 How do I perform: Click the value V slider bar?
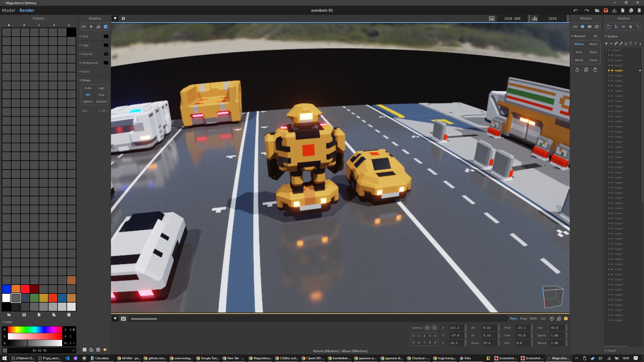35,343
